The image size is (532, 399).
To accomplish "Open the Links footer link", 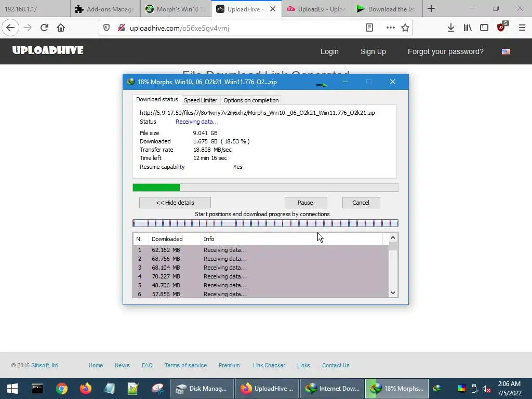I will tap(303, 365).
